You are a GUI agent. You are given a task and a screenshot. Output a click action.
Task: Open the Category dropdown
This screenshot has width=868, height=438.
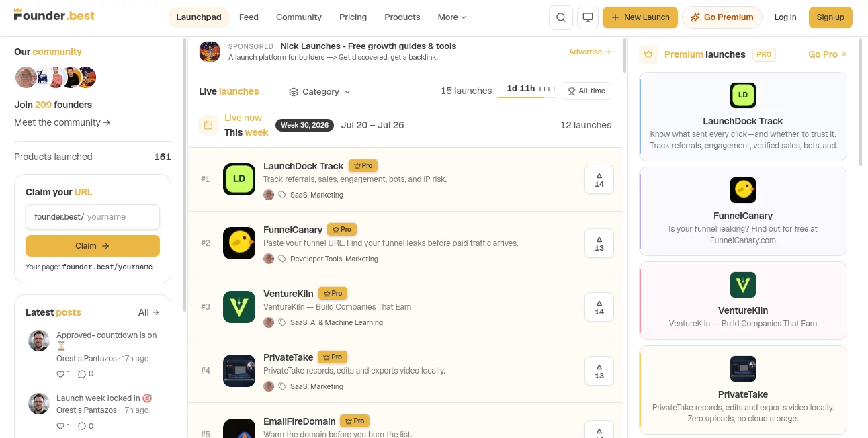coord(320,91)
